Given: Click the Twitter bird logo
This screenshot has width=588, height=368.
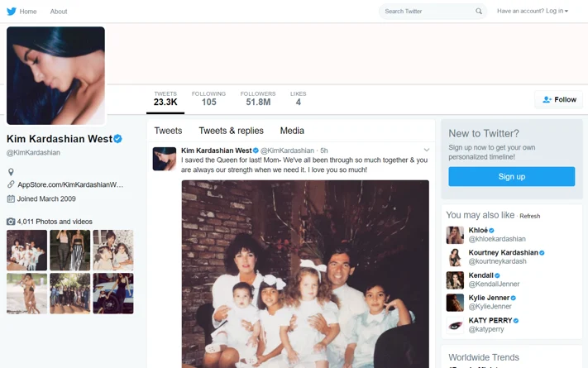Looking at the screenshot, I should (12, 12).
